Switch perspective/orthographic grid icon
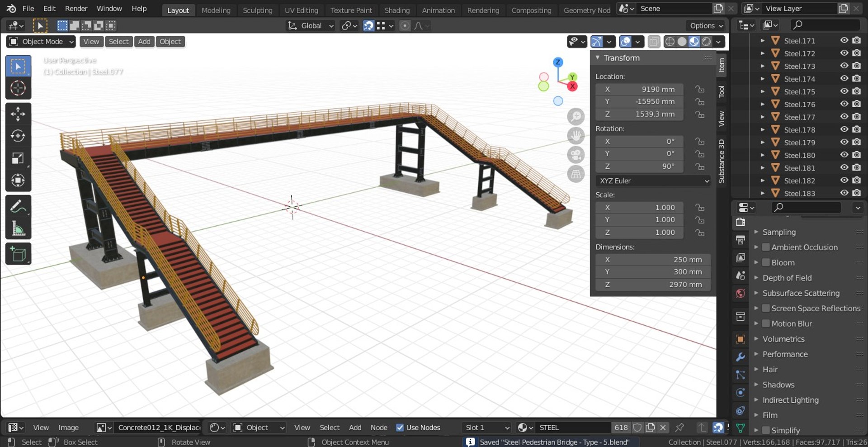The image size is (868, 447). (576, 174)
